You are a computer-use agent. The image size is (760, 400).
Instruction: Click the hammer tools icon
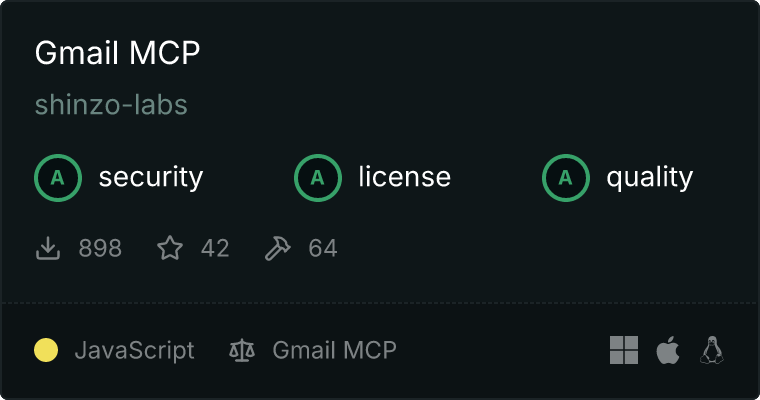278,248
